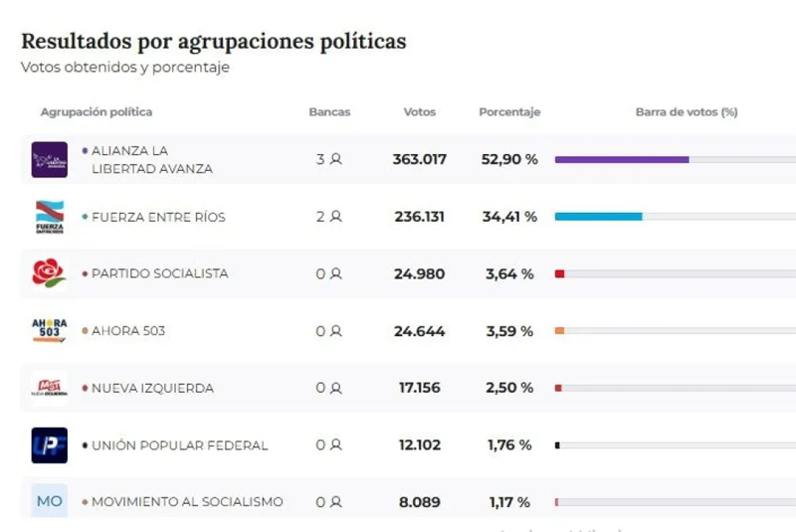This screenshot has height=532, width=796.
Task: Click the Nueva Izquierda party logo
Action: pyautogui.click(x=49, y=388)
